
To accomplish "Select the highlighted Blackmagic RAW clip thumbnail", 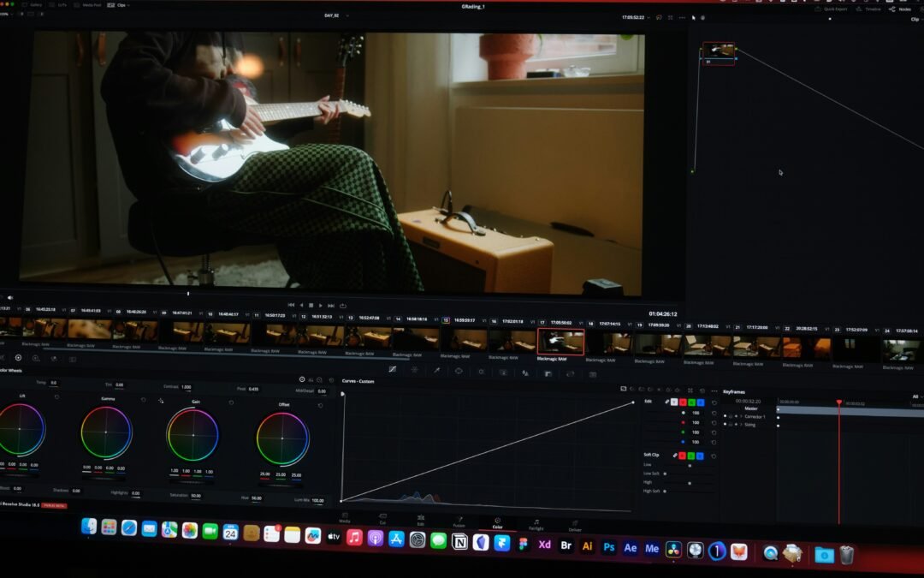I will pos(560,343).
